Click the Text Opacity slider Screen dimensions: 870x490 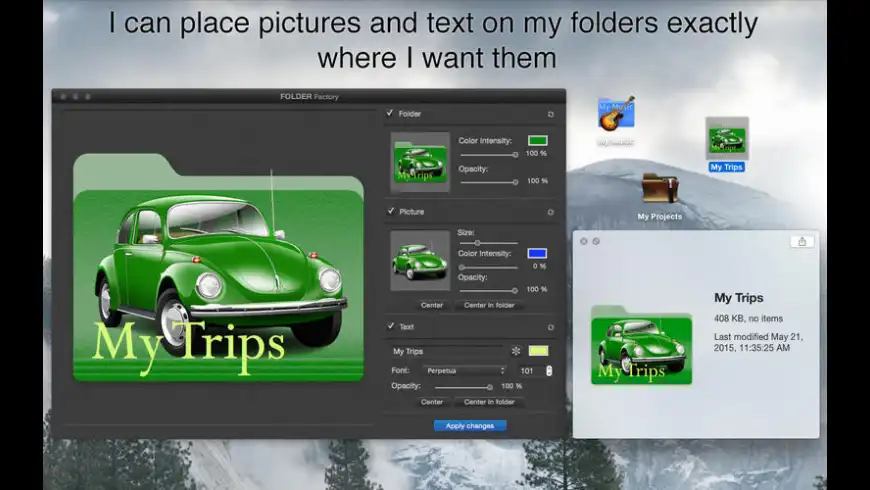tap(464, 387)
